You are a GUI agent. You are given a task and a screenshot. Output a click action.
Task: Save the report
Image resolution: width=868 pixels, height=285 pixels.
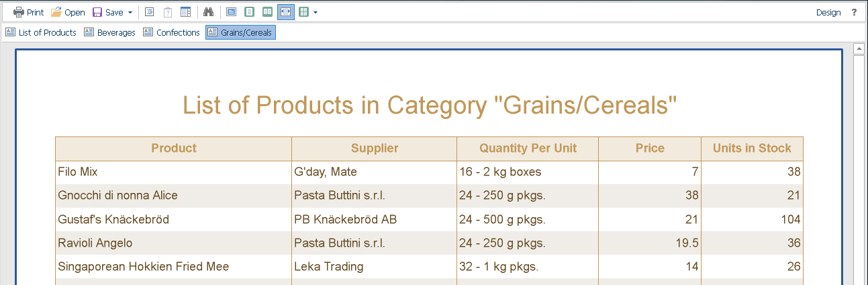pyautogui.click(x=107, y=12)
